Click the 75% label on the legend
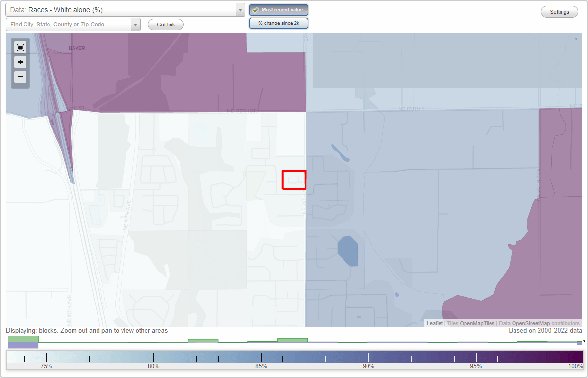This screenshot has width=588, height=378. click(x=46, y=366)
